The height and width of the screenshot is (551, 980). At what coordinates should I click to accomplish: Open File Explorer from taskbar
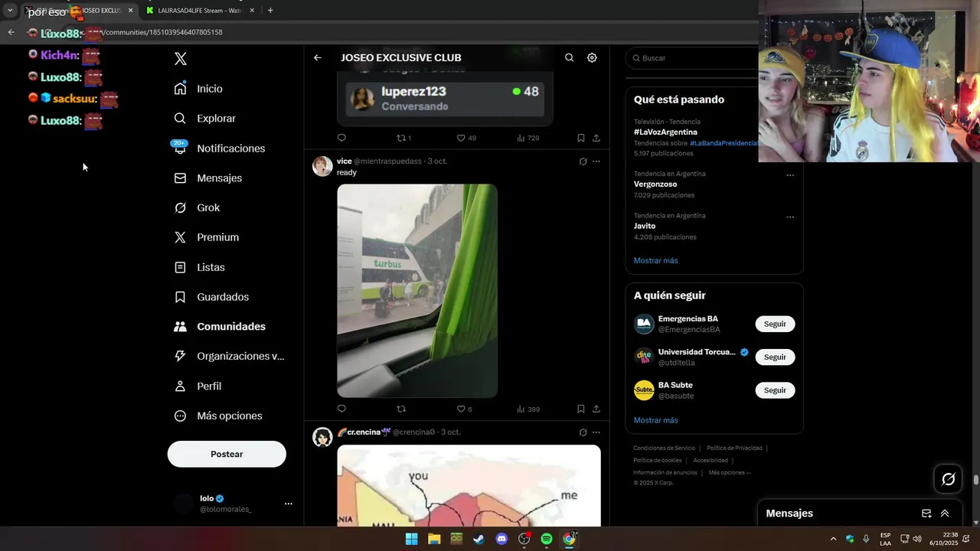(434, 539)
